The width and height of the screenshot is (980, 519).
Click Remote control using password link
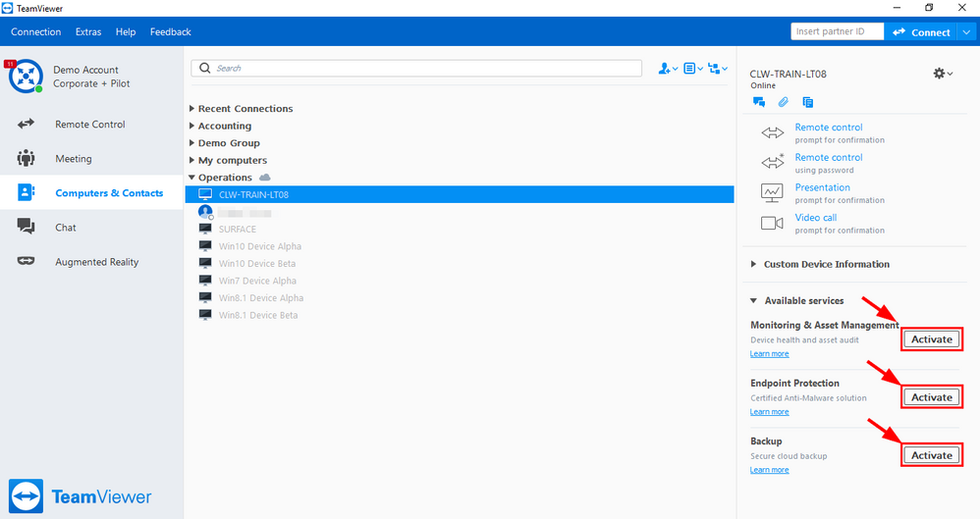pos(829,157)
